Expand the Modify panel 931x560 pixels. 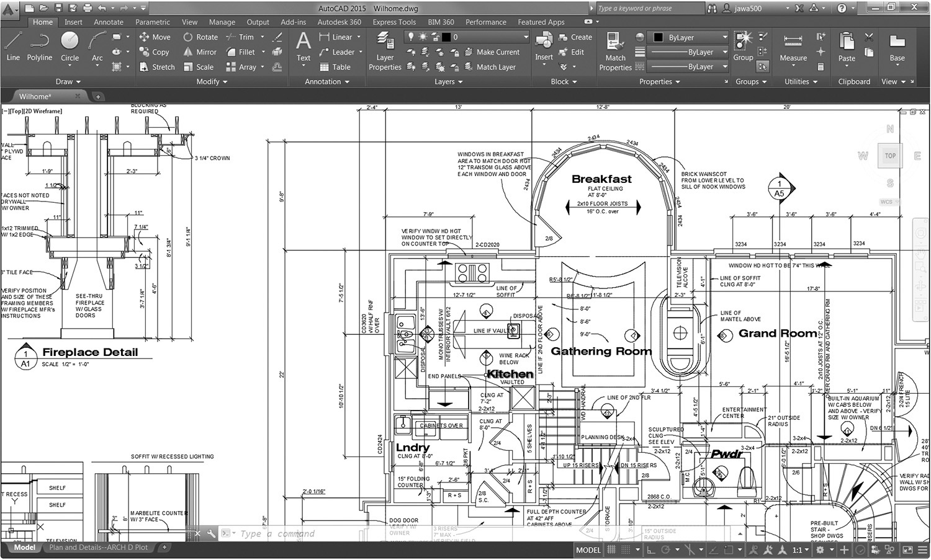pyautogui.click(x=212, y=82)
